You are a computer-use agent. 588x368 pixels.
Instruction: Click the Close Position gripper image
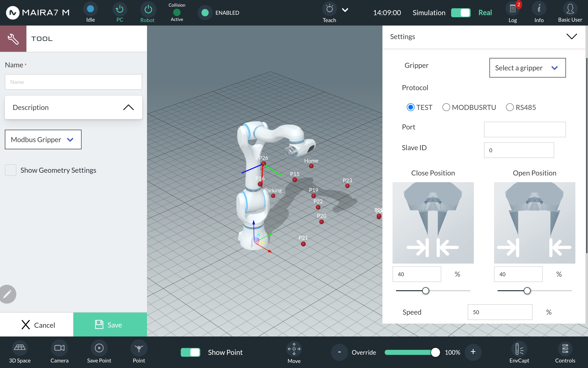click(433, 223)
